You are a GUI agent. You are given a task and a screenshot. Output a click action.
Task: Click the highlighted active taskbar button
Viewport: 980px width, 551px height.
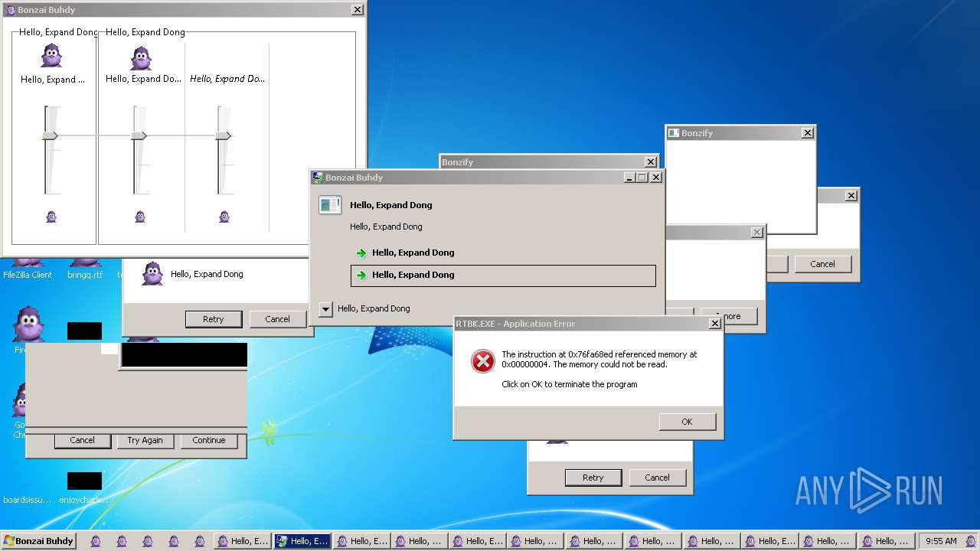click(x=302, y=541)
